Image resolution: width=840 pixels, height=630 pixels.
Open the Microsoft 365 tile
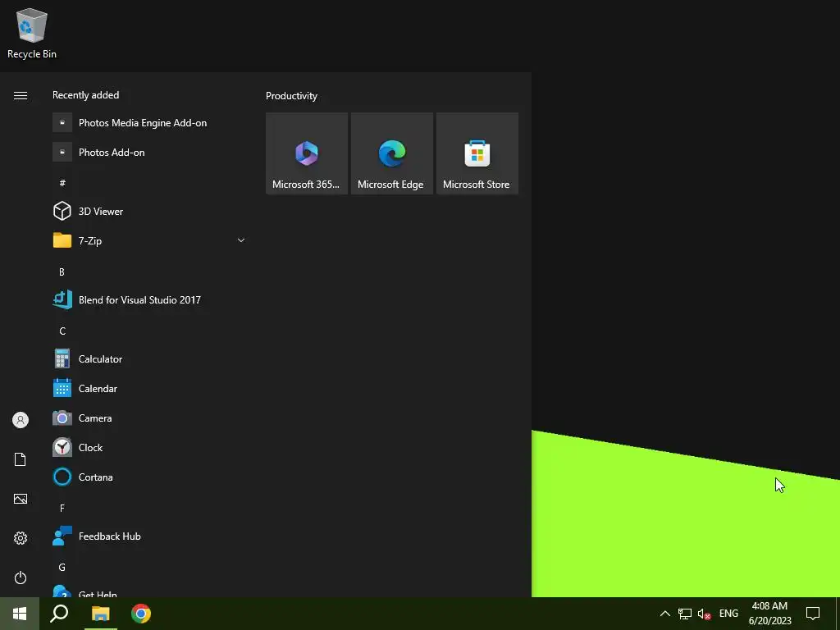point(307,153)
